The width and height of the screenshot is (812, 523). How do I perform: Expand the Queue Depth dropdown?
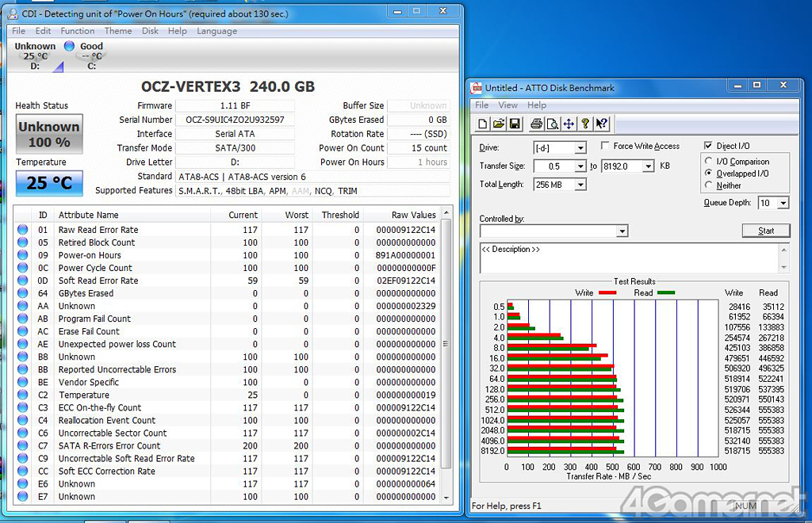(x=783, y=203)
